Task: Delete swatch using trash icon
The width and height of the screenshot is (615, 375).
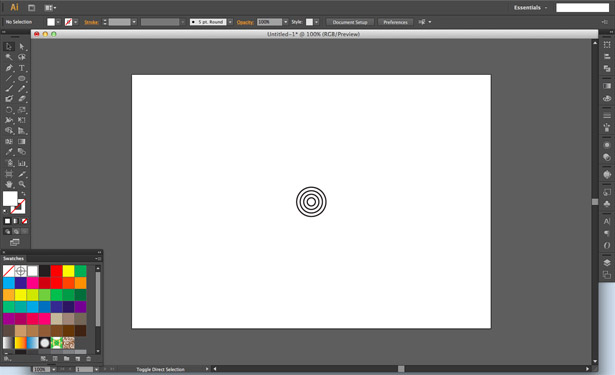Action: point(88,359)
